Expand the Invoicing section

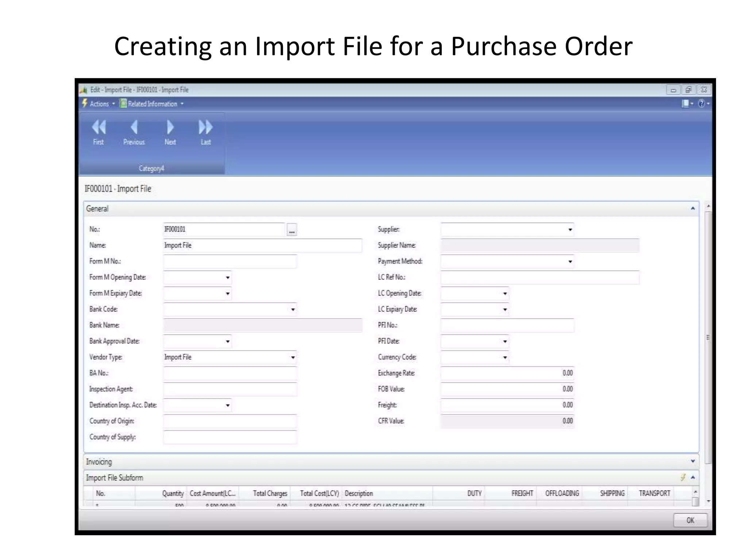tap(693, 462)
